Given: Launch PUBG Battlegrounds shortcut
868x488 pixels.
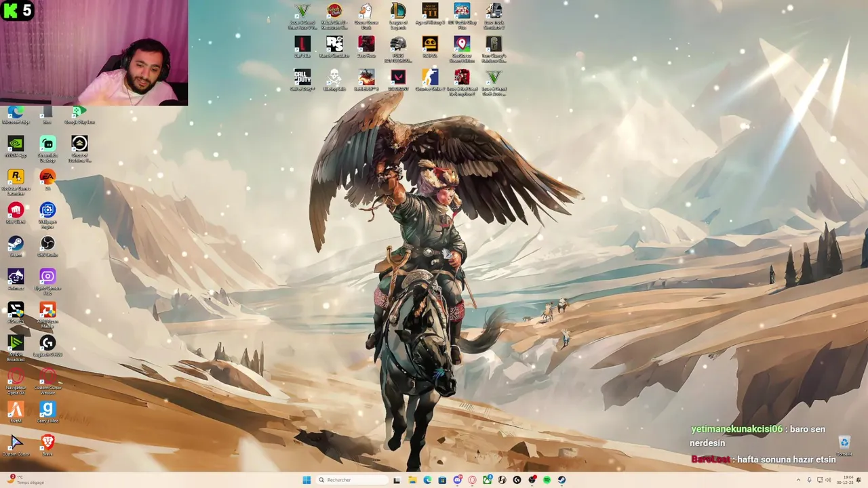Looking at the screenshot, I should (x=398, y=49).
